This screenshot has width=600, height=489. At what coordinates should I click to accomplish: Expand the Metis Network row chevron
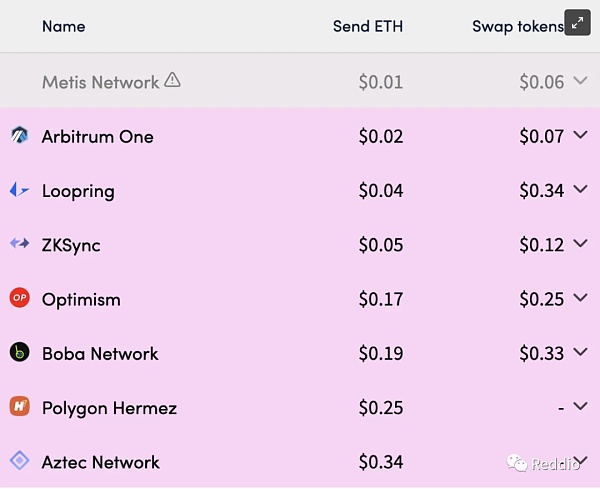580,80
